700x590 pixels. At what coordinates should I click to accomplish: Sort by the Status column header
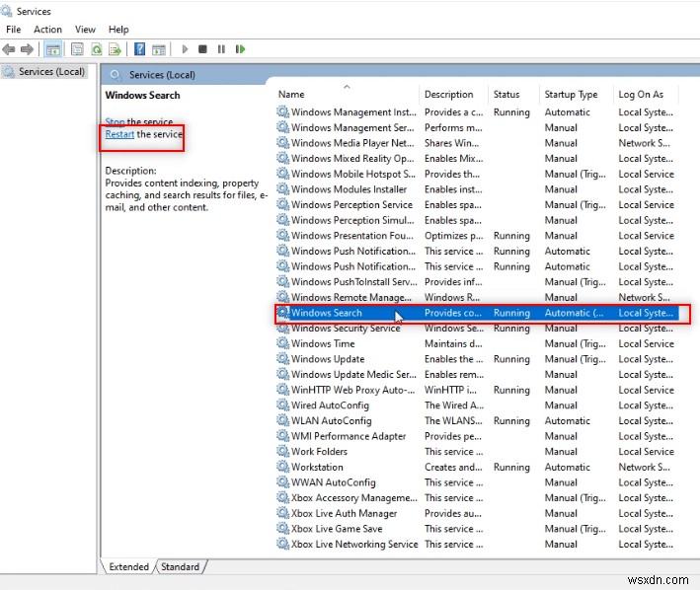(506, 95)
